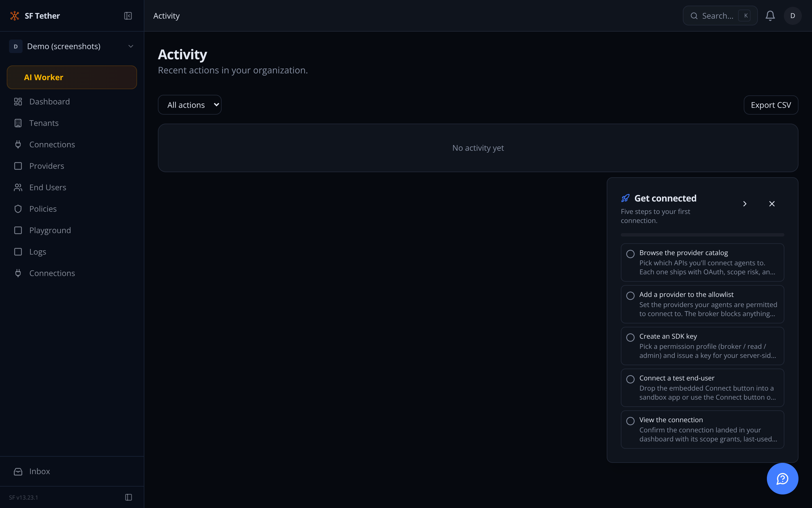
Task: Close the Get connected panel
Action: coord(772,204)
